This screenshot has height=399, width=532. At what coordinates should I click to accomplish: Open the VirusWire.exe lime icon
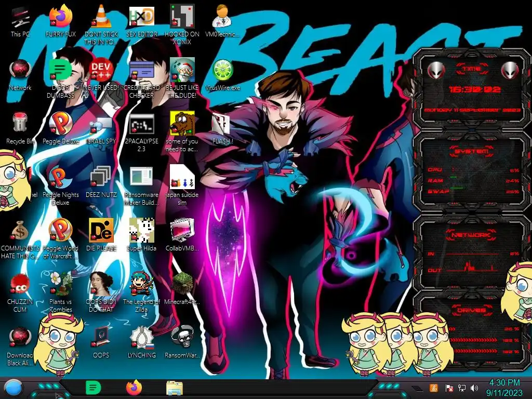click(222, 75)
